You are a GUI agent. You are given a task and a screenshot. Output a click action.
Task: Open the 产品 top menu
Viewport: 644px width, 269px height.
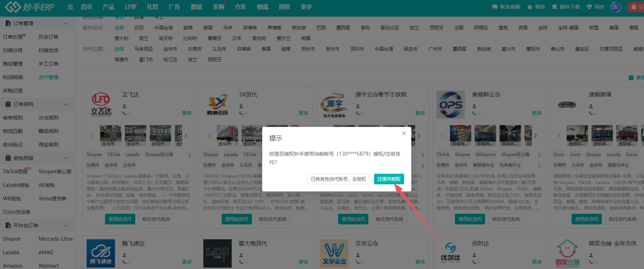click(108, 7)
